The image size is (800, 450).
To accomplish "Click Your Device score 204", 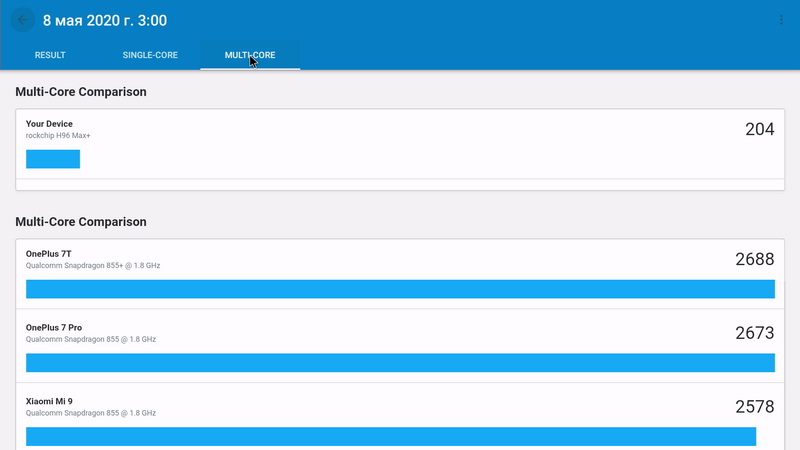I will coord(759,129).
